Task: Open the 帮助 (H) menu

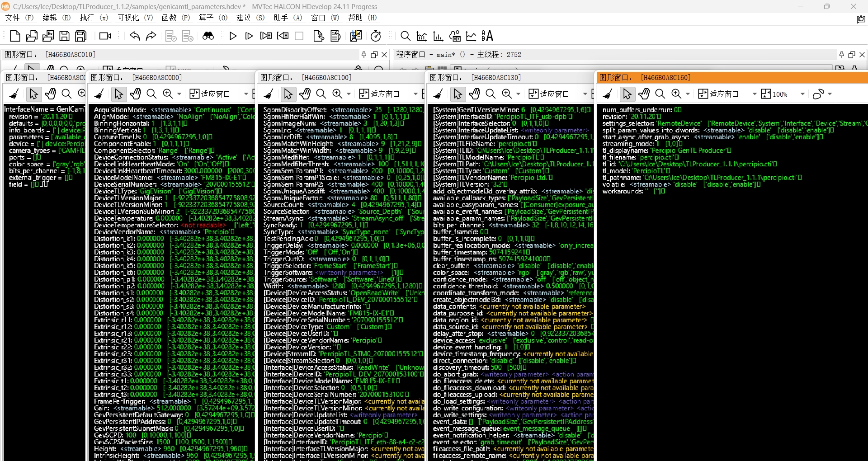Action: point(363,18)
